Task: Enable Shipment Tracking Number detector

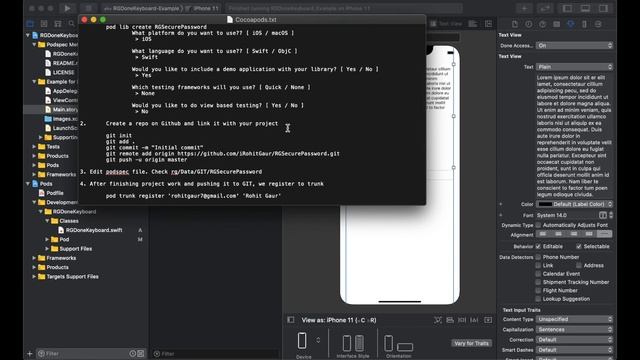Action: click(538, 282)
